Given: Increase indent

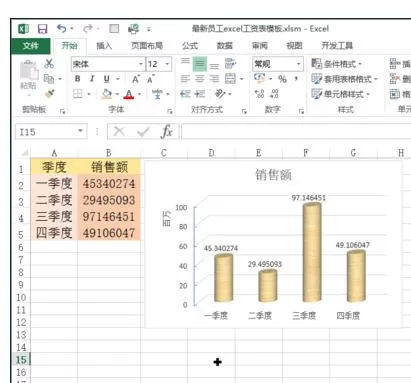Looking at the screenshot, I should click(200, 94).
